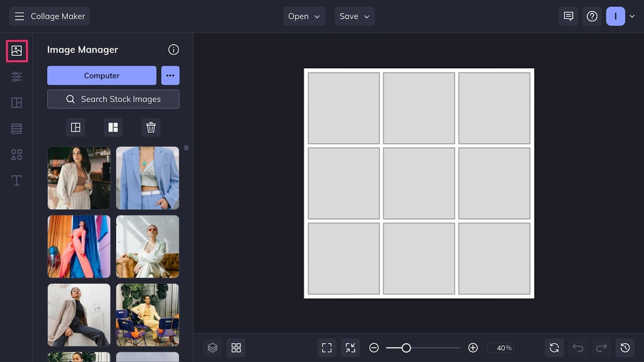
Task: Select the bottom-right collage cell
Action: pos(494,258)
